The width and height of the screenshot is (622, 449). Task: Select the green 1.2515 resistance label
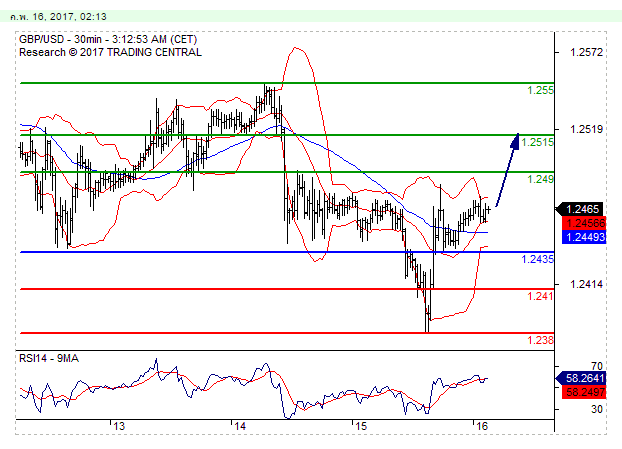(x=537, y=142)
